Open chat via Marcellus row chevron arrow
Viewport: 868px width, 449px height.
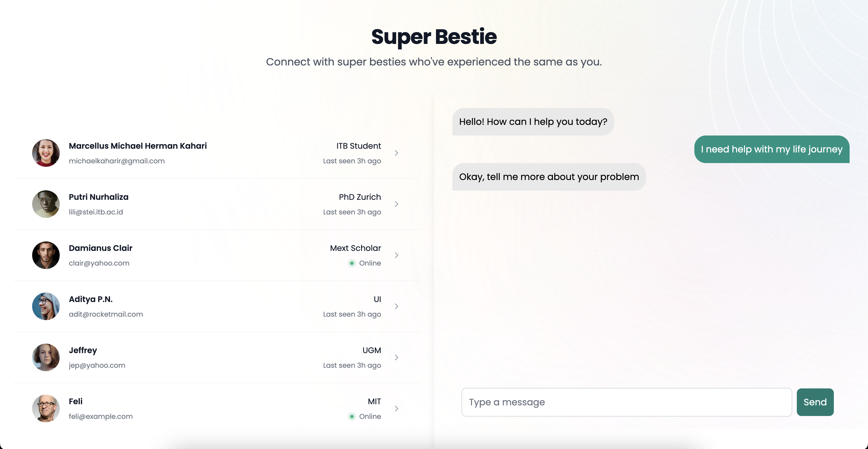396,153
